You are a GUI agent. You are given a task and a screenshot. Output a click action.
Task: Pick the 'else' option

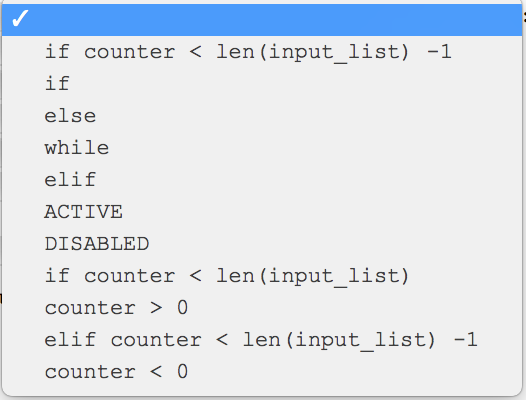coord(262,116)
